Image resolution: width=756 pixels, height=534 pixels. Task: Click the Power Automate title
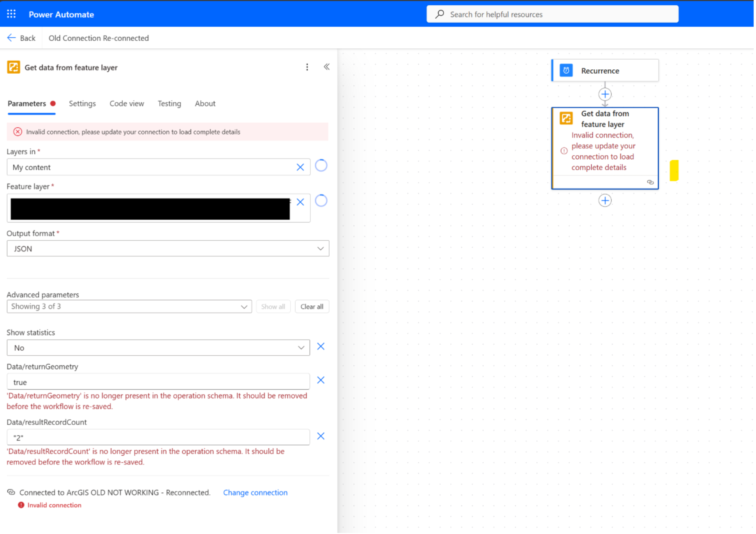(62, 14)
